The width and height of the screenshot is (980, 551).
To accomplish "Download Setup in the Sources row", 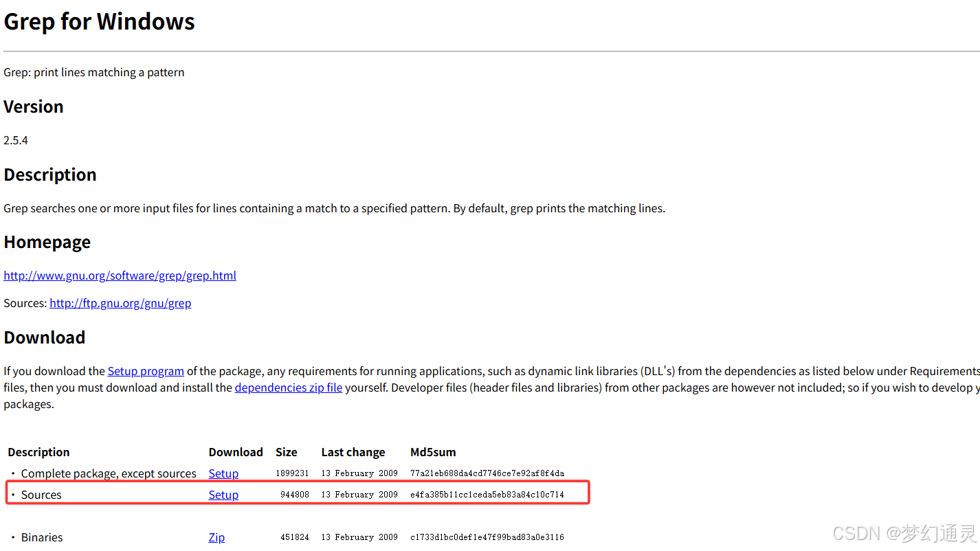I will pos(223,495).
